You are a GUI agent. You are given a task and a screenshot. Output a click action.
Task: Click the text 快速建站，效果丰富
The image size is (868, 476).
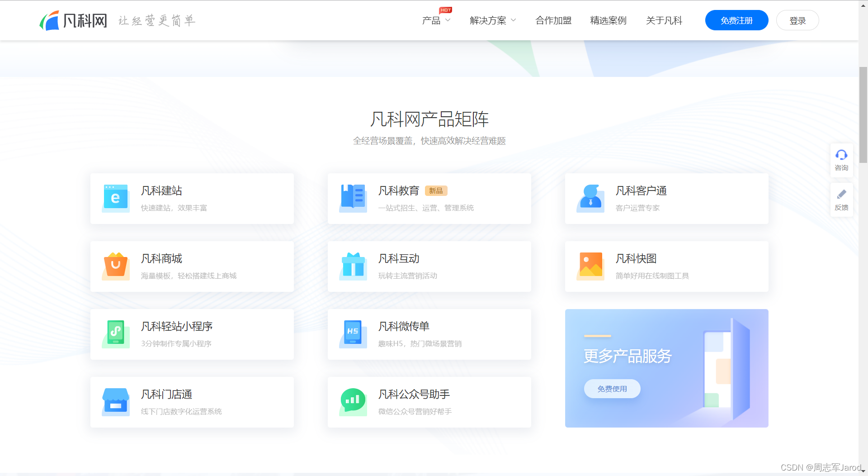[174, 208]
